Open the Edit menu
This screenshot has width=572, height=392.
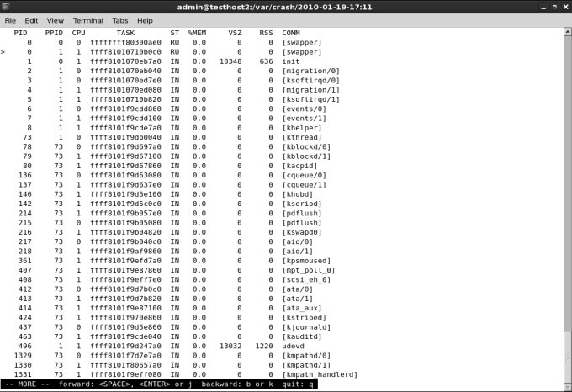coord(31,21)
